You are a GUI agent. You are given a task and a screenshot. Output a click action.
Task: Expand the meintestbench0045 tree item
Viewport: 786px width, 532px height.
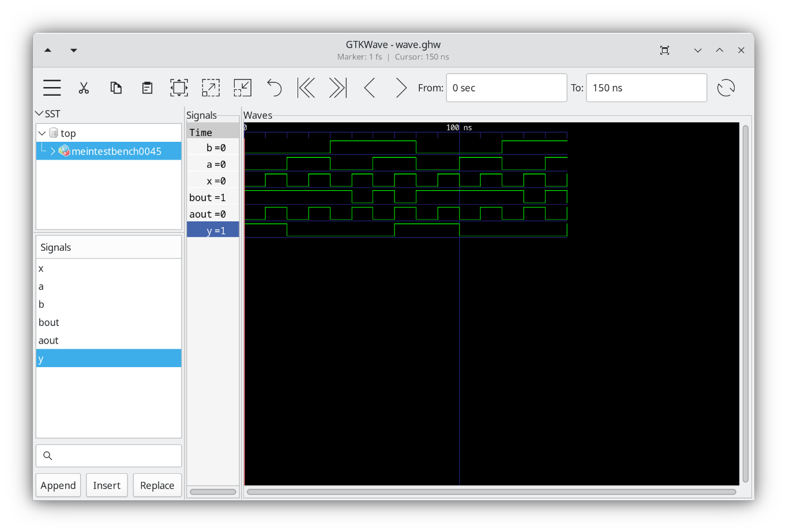[52, 150]
